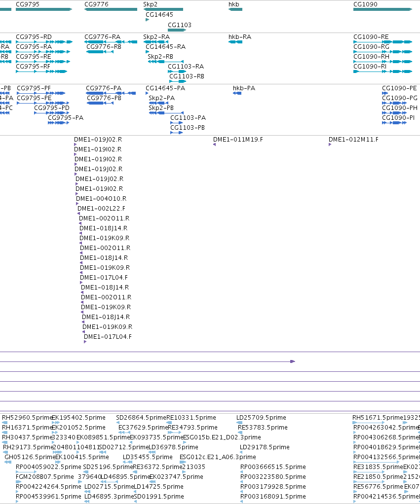Open protein CG9776-PA

(x=104, y=88)
